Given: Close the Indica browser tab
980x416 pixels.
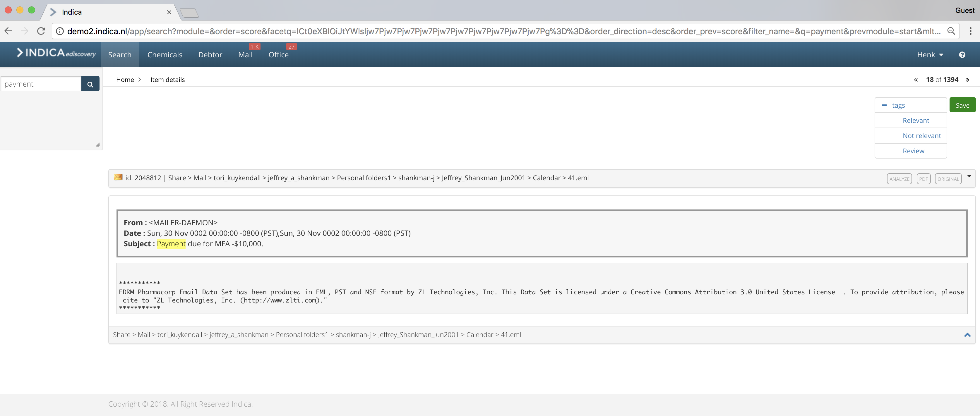Looking at the screenshot, I should click(x=169, y=12).
